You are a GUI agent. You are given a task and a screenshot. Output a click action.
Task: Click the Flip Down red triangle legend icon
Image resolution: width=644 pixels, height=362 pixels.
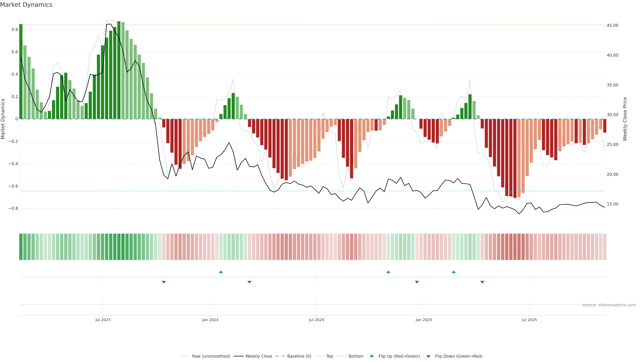(428, 356)
